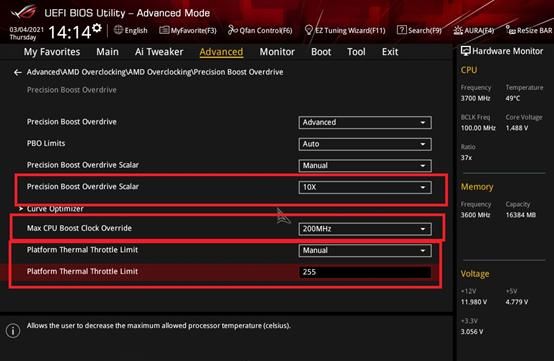Click the help description about processor temperature
Viewport: 554px width, 361px height.
tap(159, 325)
